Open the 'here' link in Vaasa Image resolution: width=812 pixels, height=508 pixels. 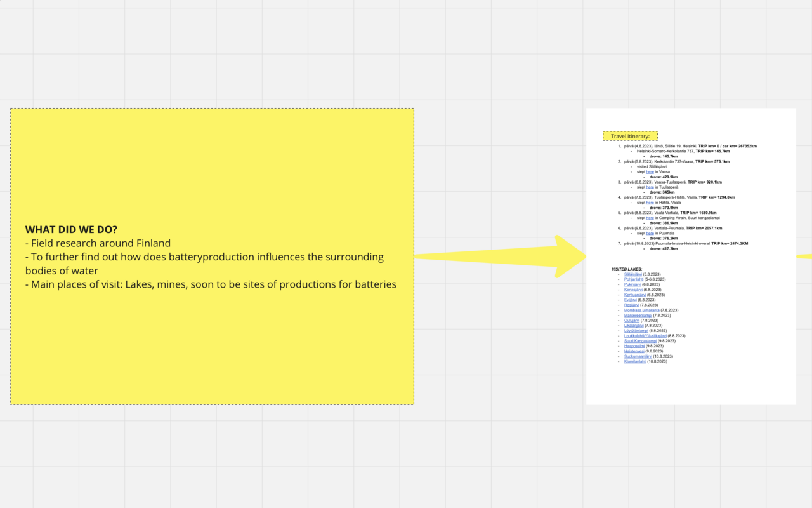click(x=650, y=172)
